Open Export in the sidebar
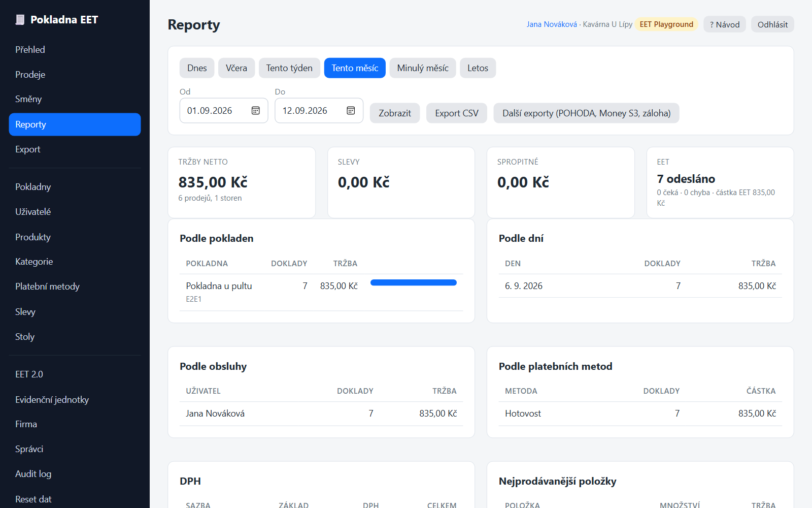 click(75, 149)
